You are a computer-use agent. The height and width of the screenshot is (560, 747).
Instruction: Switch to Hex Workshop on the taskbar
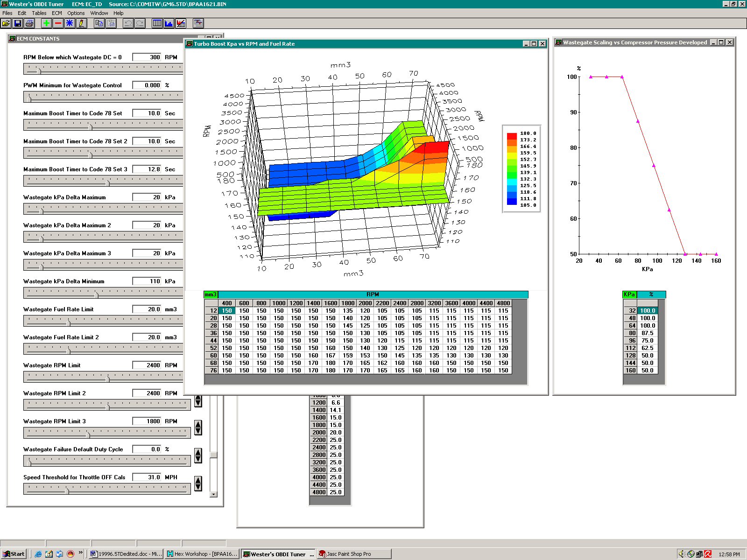(x=202, y=554)
